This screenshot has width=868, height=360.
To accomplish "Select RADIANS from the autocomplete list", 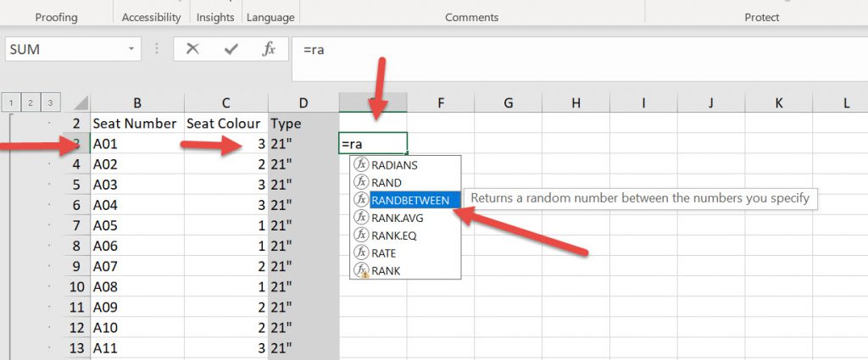I will 394,165.
